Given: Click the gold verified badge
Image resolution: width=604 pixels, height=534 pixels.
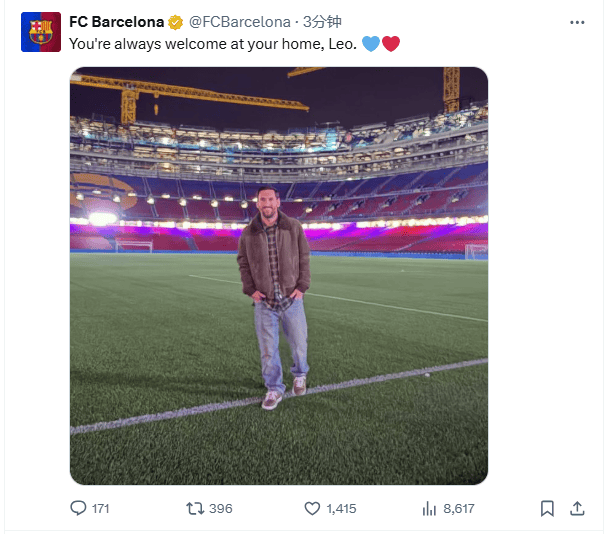Looking at the screenshot, I should tap(176, 22).
